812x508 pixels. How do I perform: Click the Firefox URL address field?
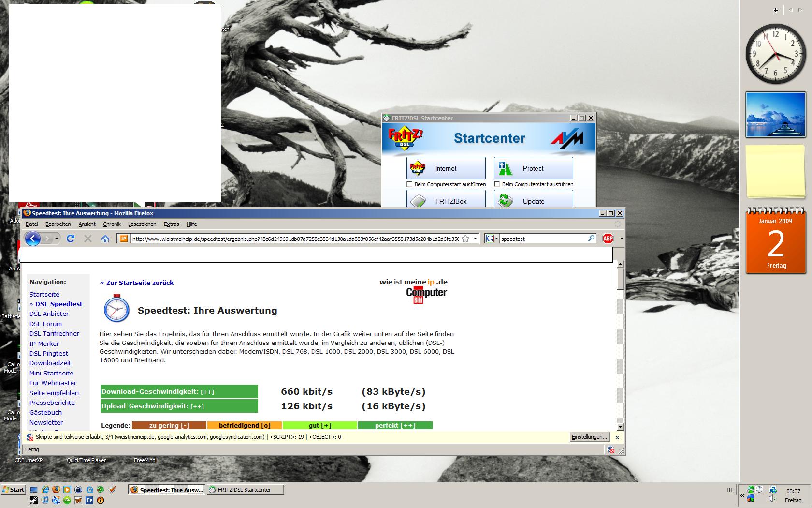(x=295, y=239)
